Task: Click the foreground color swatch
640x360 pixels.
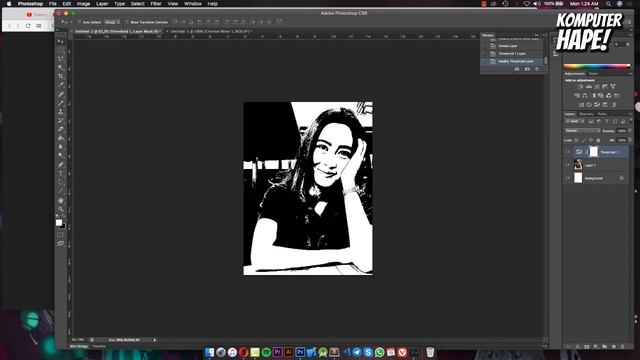Action: tap(59, 222)
